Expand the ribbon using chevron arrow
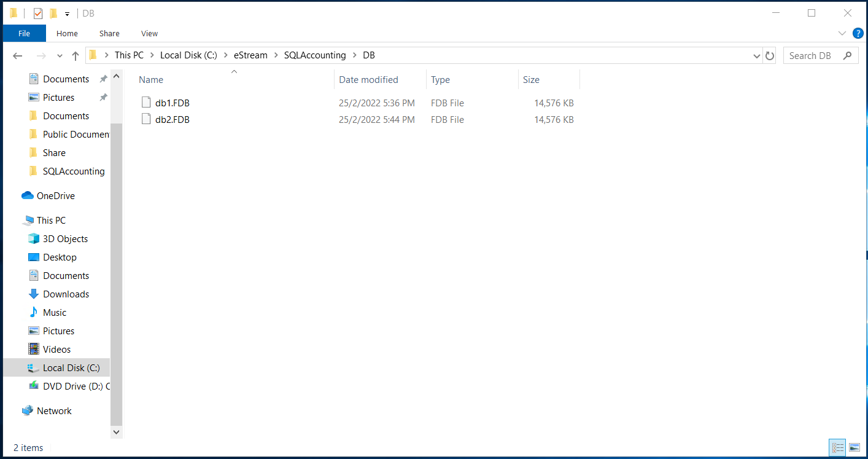 842,33
